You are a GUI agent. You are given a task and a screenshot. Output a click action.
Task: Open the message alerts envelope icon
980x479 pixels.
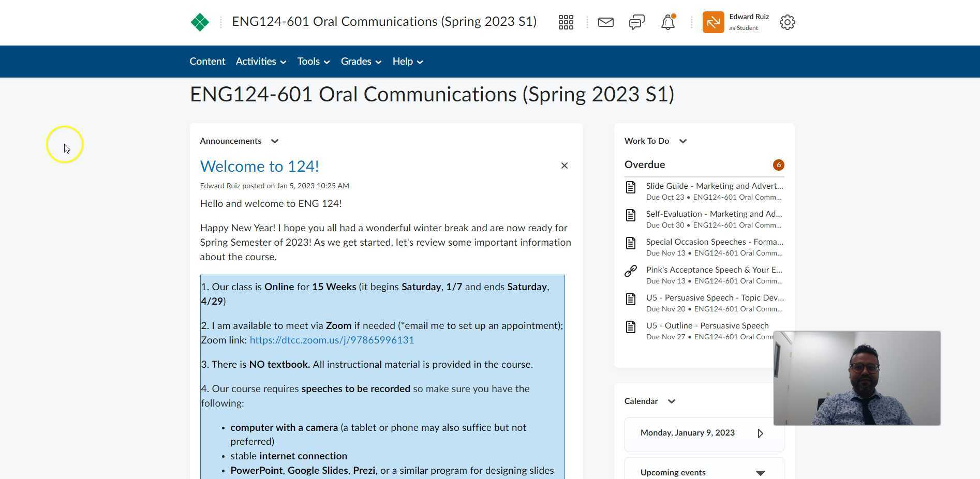(x=605, y=22)
